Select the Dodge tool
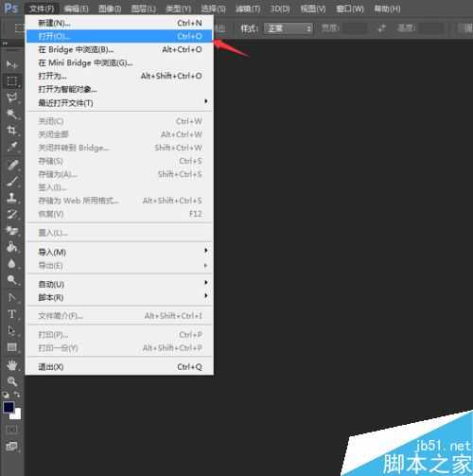The image size is (473, 476). [x=11, y=280]
